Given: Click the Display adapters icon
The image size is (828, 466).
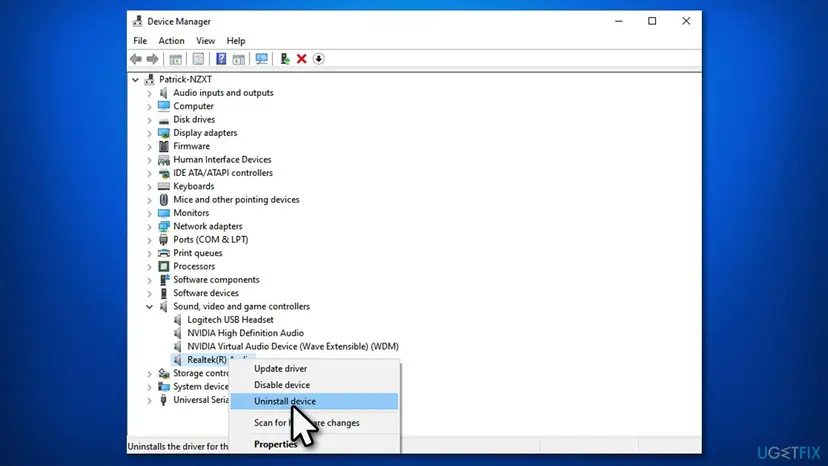Looking at the screenshot, I should point(164,133).
